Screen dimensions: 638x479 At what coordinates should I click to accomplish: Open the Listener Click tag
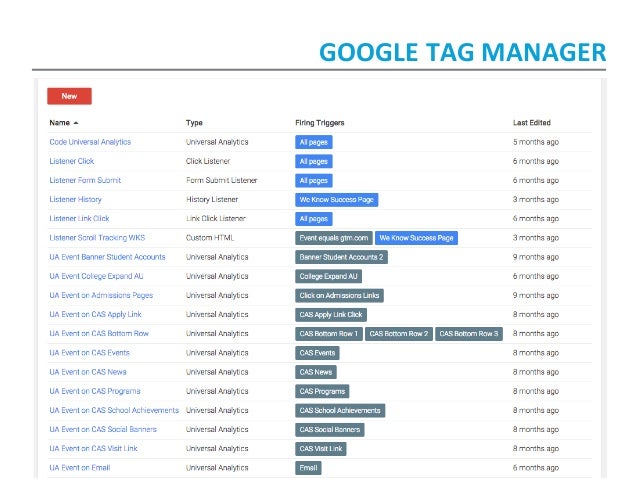point(72,161)
